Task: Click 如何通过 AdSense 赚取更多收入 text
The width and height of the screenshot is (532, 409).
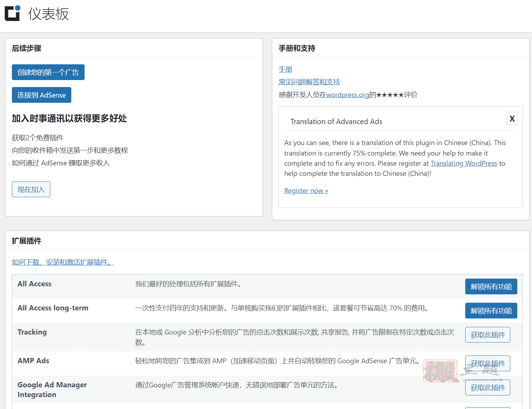Action: [61, 163]
